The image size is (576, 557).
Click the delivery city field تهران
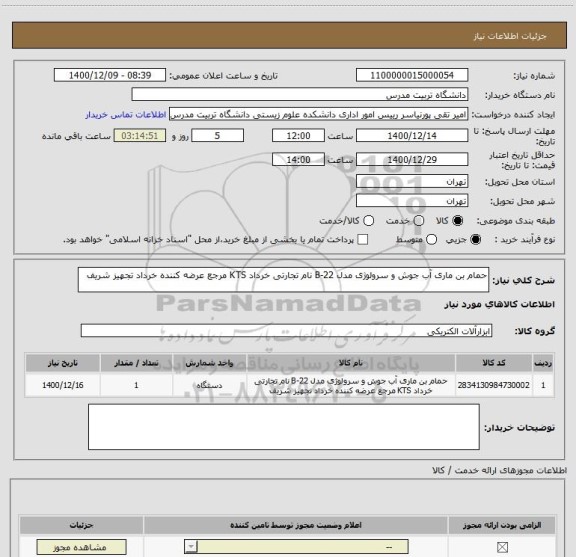pos(412,201)
